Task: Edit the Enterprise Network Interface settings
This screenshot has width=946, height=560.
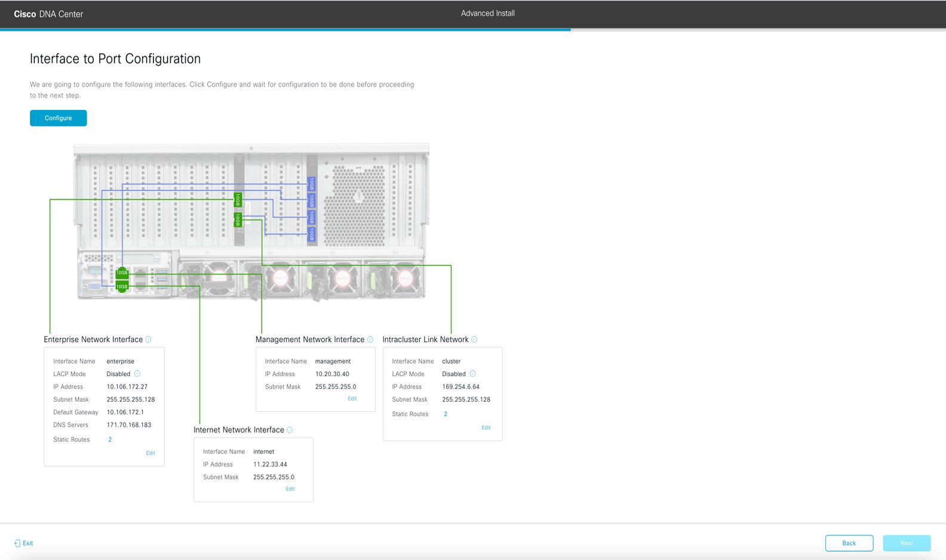Action: point(150,453)
